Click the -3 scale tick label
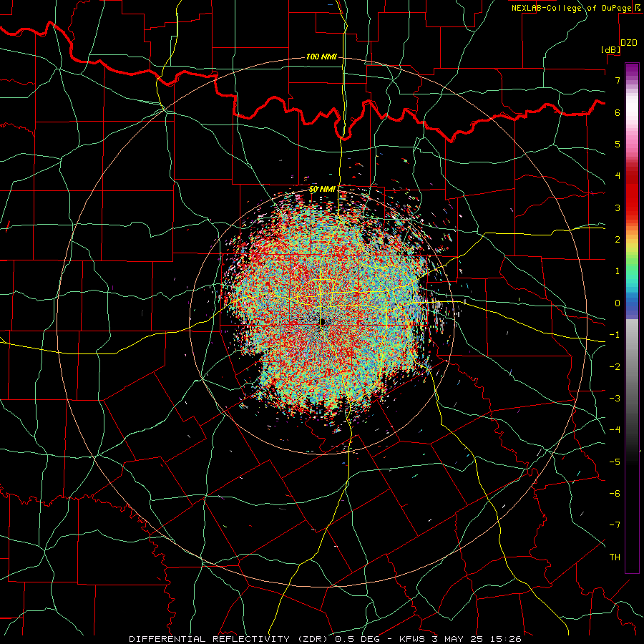 pos(615,399)
